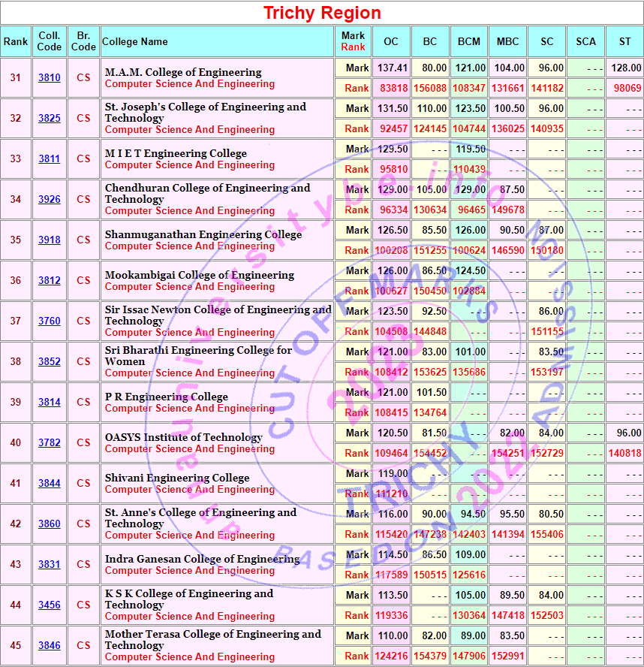Open college code 3860 link
Image resolution: width=644 pixels, height=667 pixels.
tap(50, 524)
